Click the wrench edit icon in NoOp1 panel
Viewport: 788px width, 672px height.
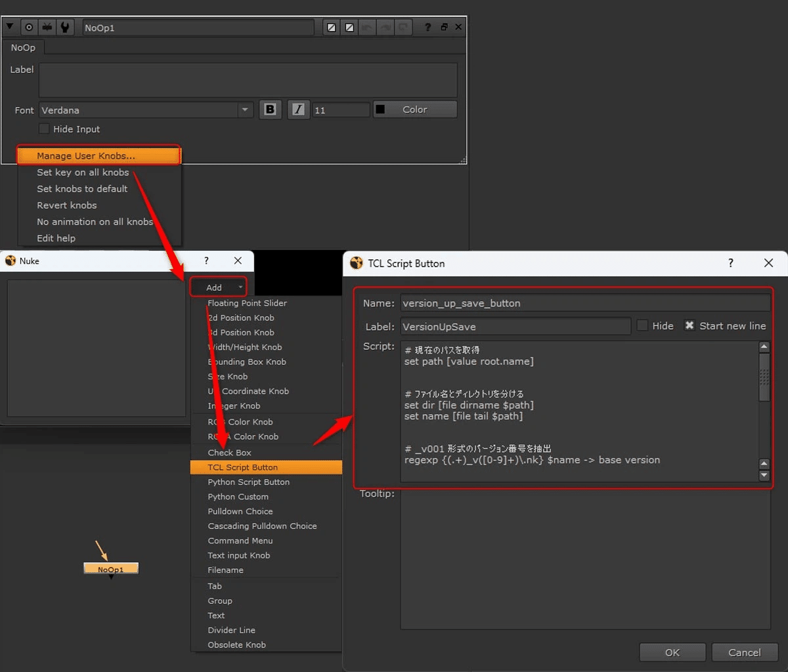click(x=64, y=28)
